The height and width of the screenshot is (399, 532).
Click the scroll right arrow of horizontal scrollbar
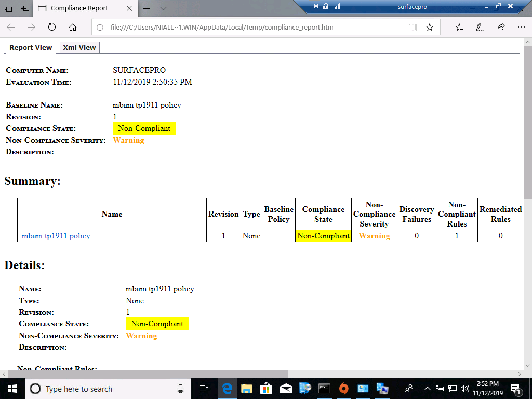pos(520,374)
